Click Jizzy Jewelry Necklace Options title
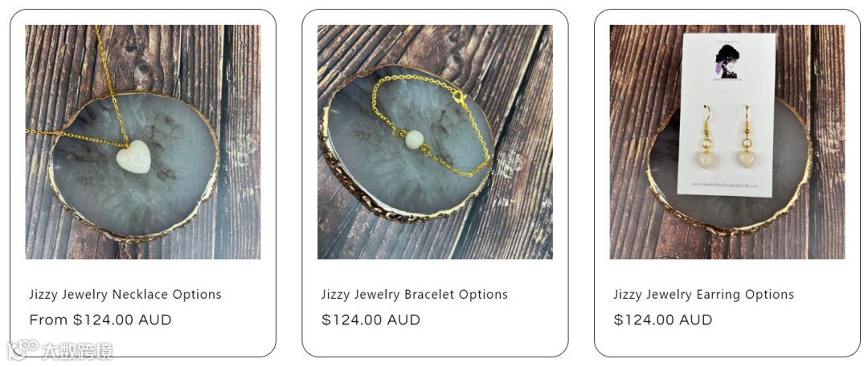 point(125,295)
